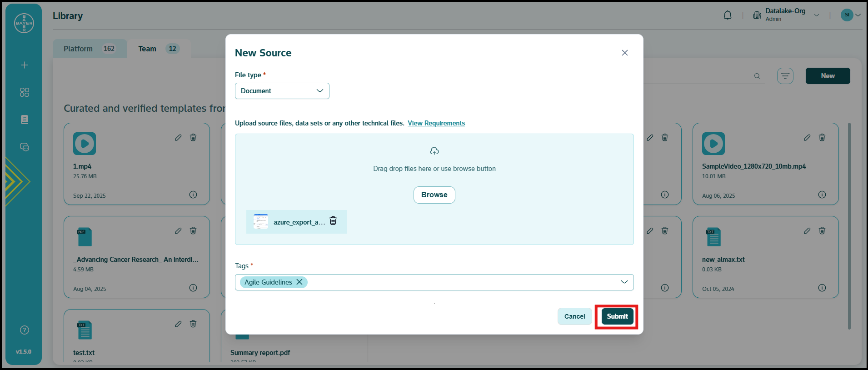Click the cloud upload icon
The width and height of the screenshot is (868, 370).
click(434, 151)
